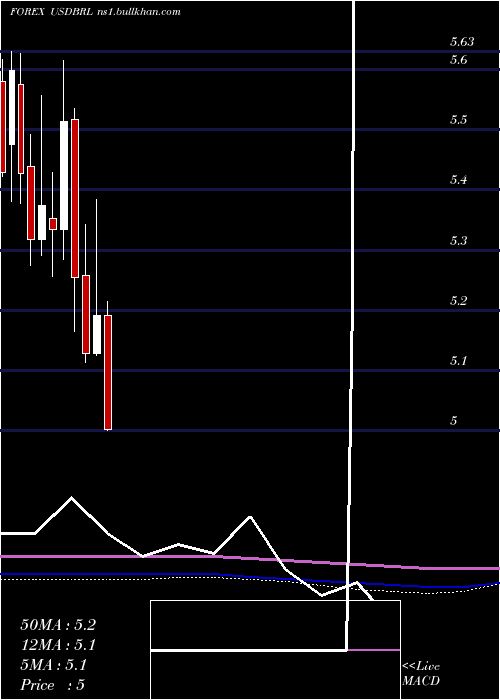Image resolution: width=500 pixels, height=700 pixels.
Task: Click the 5.5 price axis label
Action: click(458, 120)
